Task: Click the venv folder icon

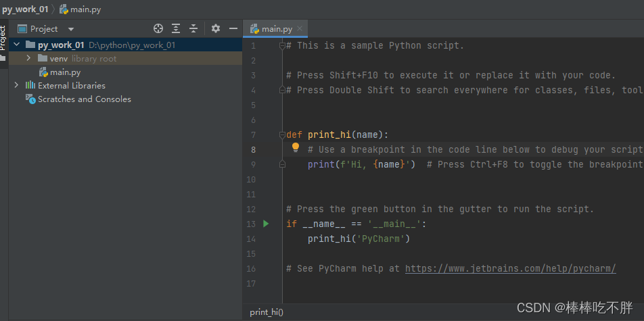Action: pos(43,58)
